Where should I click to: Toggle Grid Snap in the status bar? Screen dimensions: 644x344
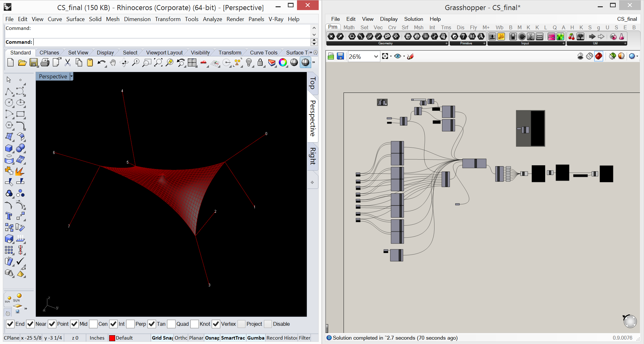pos(162,338)
